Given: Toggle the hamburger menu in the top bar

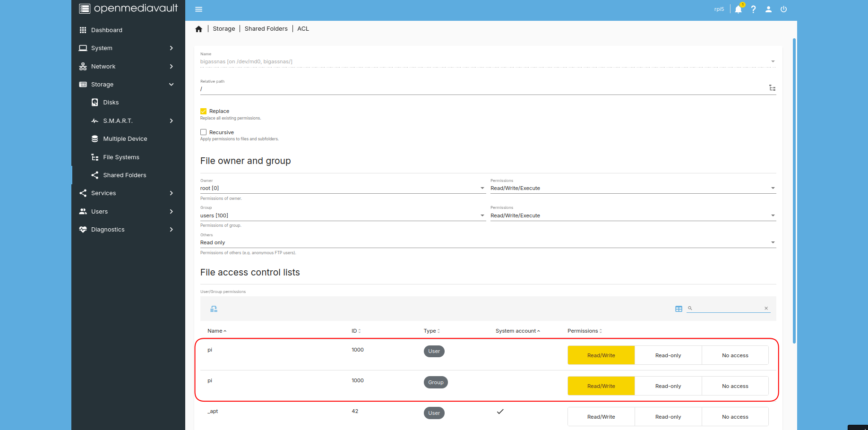Looking at the screenshot, I should [199, 9].
